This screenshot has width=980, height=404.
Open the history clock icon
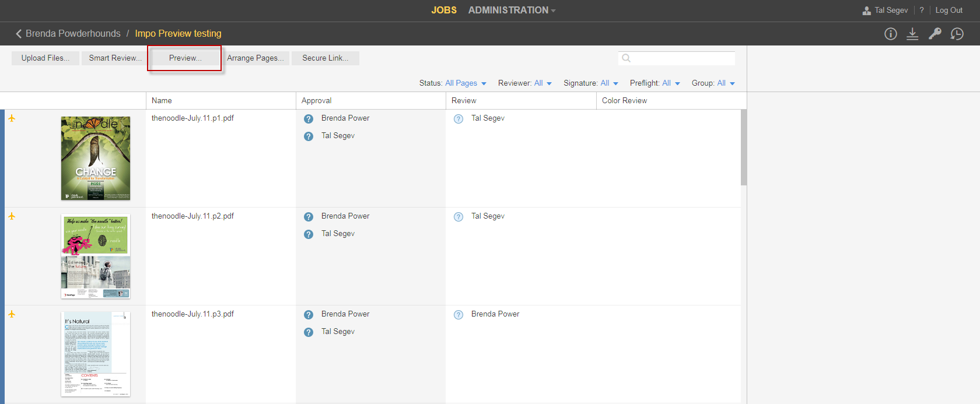pyautogui.click(x=957, y=34)
